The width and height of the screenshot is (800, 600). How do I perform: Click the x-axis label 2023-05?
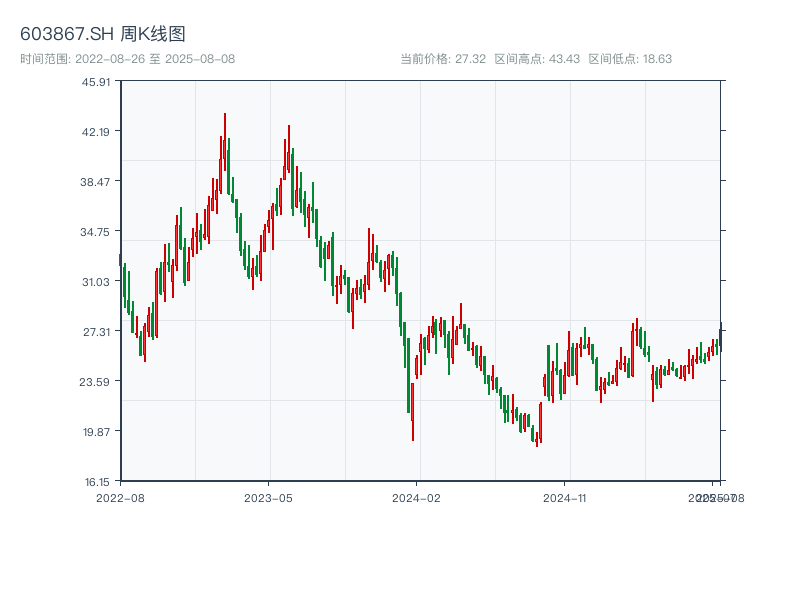click(268, 498)
